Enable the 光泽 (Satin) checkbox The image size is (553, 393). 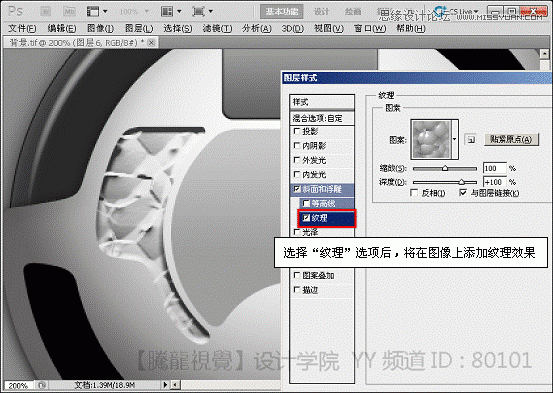297,232
